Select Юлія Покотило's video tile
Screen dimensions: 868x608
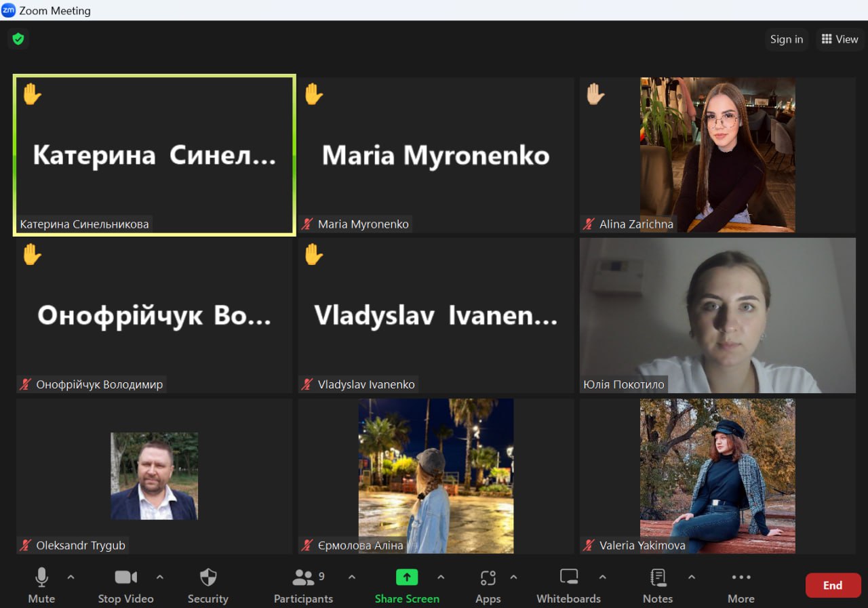[x=717, y=315]
